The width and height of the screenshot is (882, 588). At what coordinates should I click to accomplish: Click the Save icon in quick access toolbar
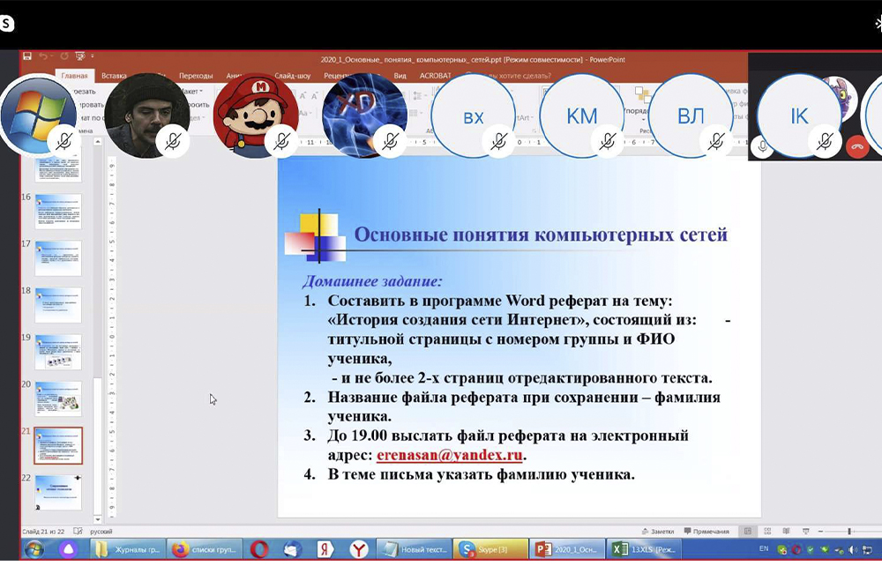27,56
